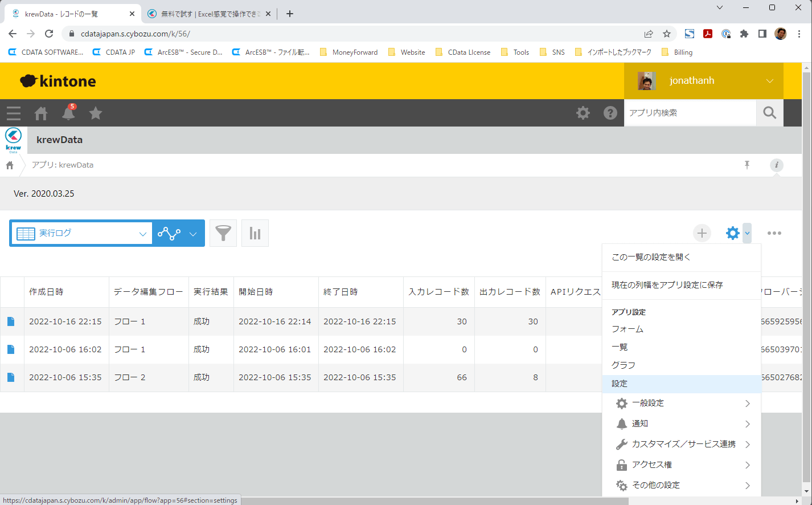Viewport: 812px width, 505px height.
Task: Reload the page
Action: 49,34
